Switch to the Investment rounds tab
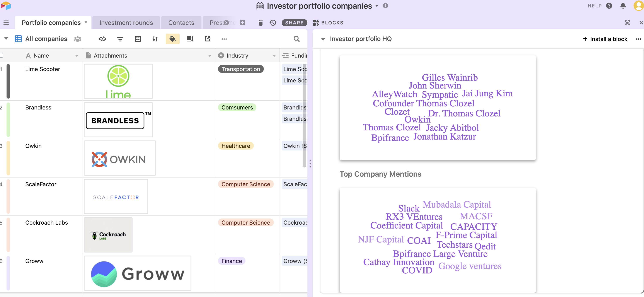The image size is (644, 297). (126, 23)
